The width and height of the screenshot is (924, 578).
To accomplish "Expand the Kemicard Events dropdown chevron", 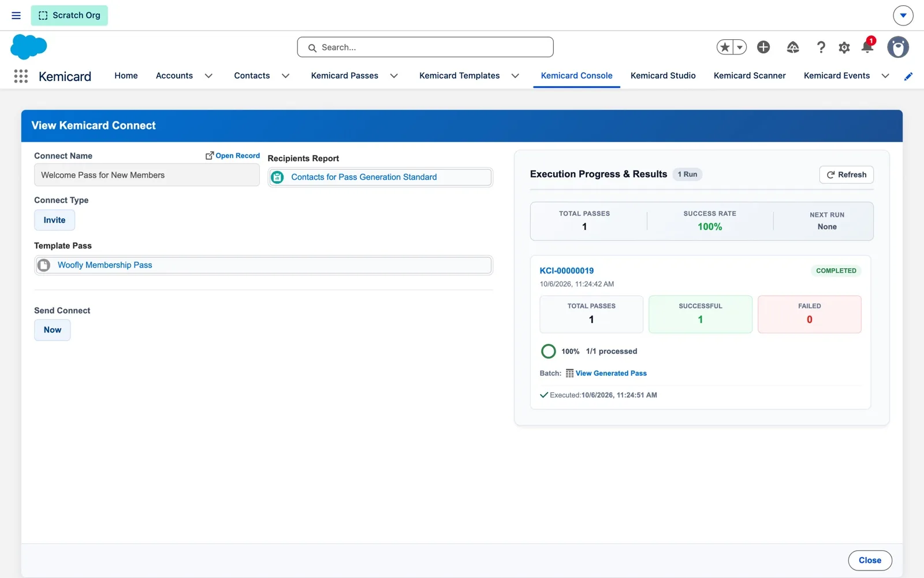I will point(885,76).
